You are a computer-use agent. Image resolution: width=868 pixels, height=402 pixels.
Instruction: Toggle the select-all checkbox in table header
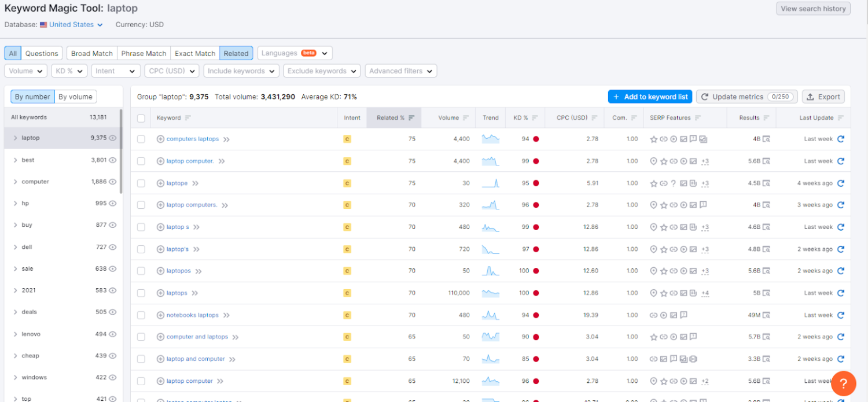click(141, 118)
